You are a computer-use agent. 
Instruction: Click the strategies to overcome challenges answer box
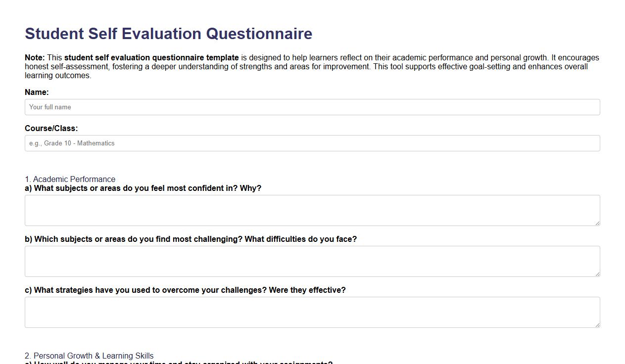pos(312,312)
